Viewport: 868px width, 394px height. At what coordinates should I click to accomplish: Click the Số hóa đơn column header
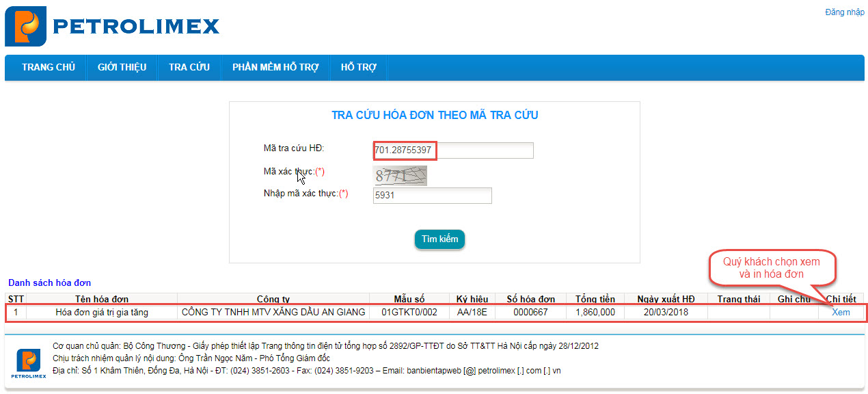[531, 299]
